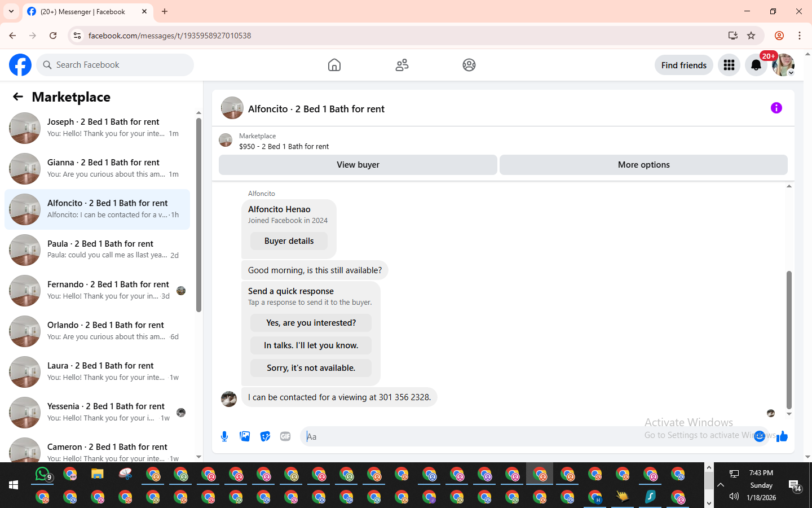
Task: Open the Joseph 2 Bed 1 Bath conversation
Action: 97,128
